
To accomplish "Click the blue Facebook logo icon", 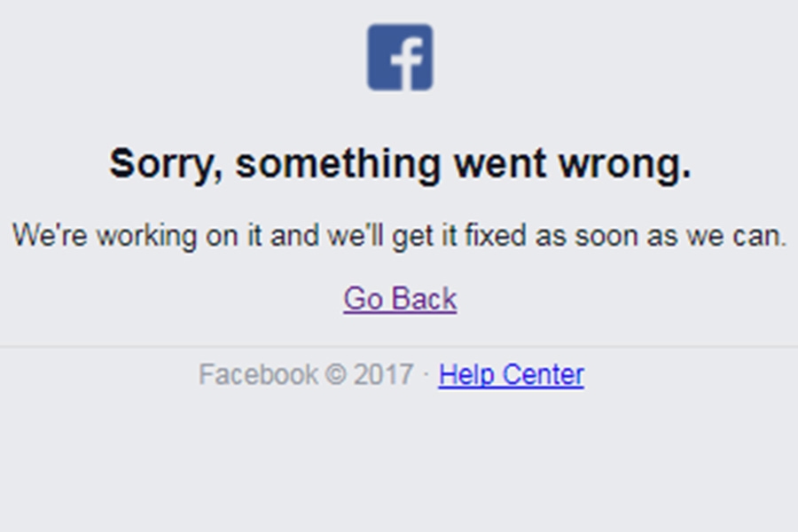I will click(x=400, y=57).
